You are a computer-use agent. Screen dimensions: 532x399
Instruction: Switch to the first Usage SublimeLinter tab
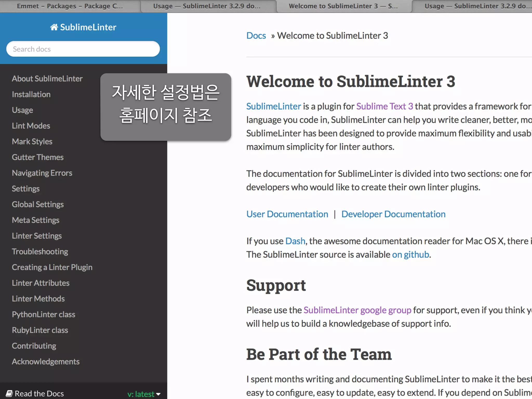coord(208,6)
